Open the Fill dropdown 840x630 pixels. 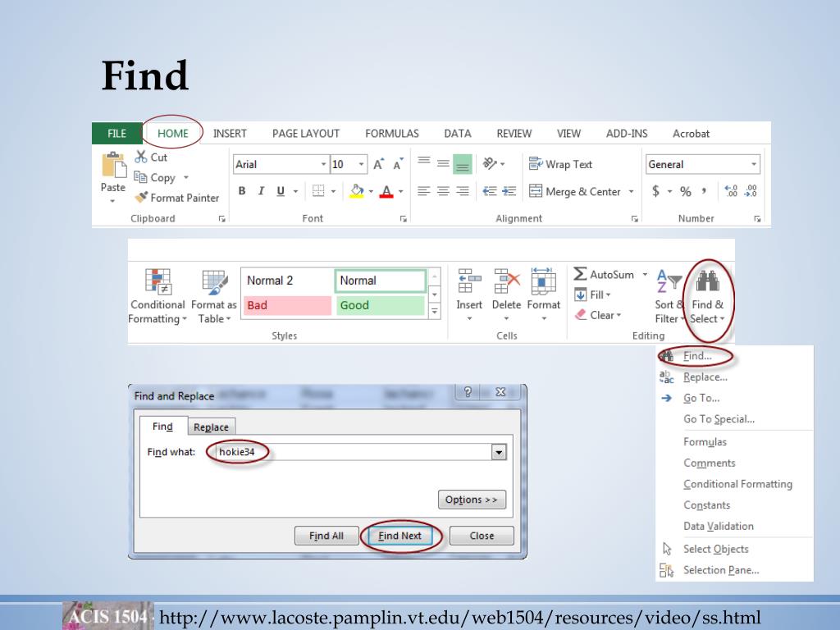point(592,294)
